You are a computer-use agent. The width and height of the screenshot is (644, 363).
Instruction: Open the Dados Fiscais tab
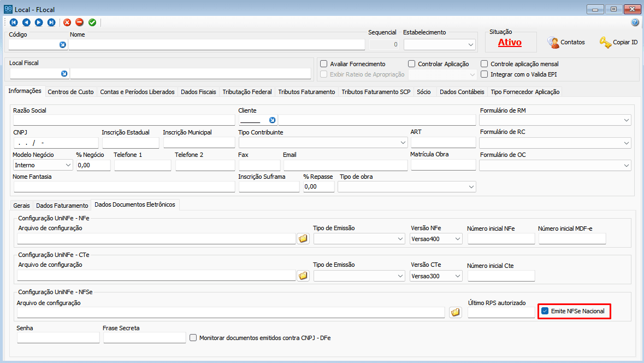click(x=198, y=92)
